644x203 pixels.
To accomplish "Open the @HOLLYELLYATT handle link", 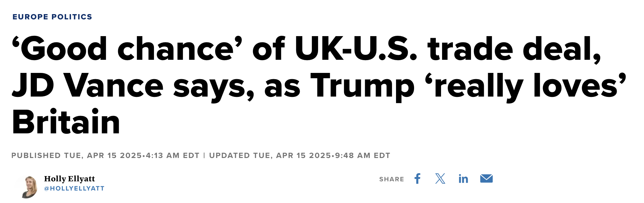I will (74, 189).
